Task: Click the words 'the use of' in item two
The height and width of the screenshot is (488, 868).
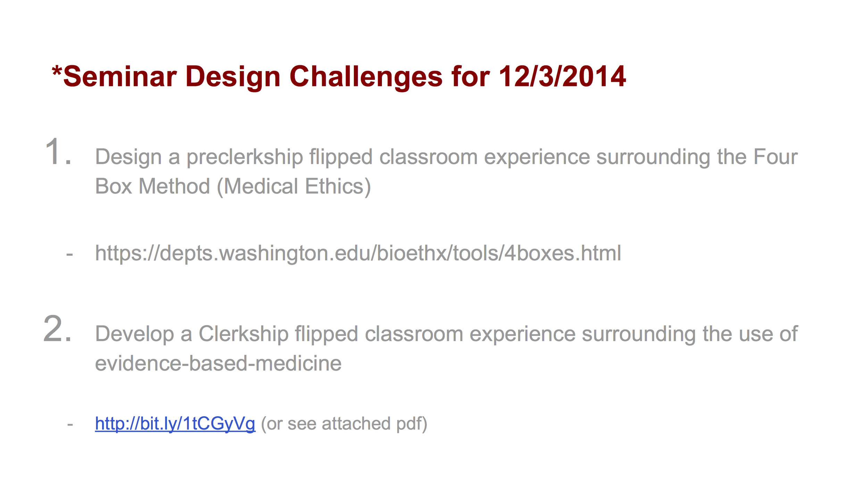Action: pos(750,334)
